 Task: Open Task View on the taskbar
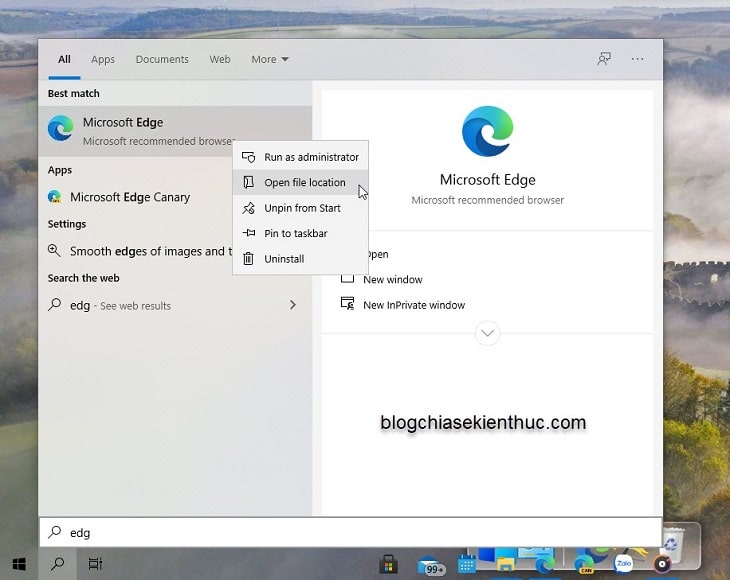coord(95,564)
